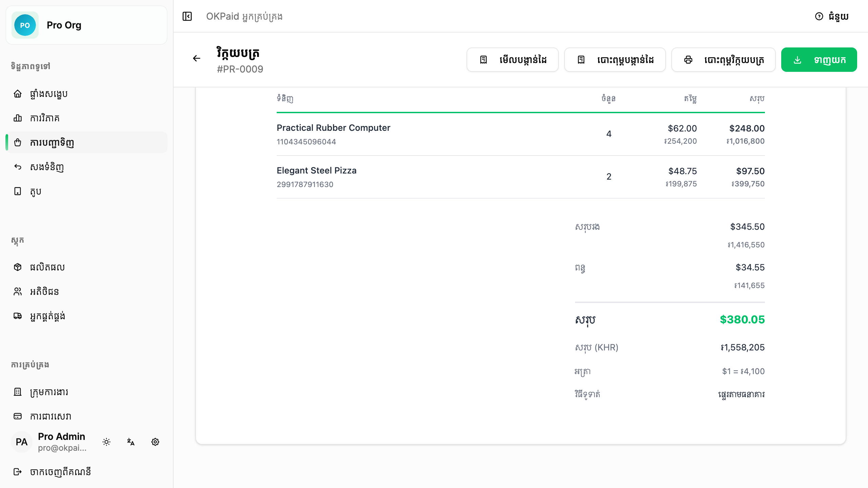Collapse the sidebar panel icon

coord(187,16)
